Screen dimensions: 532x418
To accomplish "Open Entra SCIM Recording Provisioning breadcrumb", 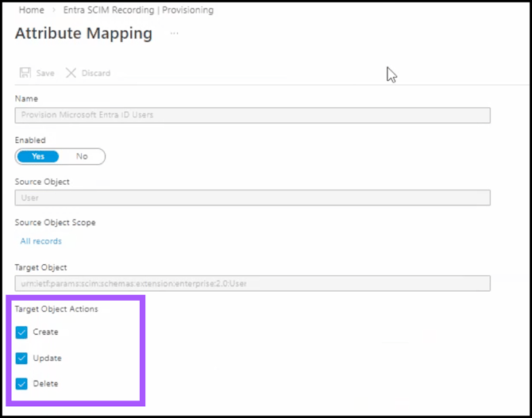I will tap(132, 10).
